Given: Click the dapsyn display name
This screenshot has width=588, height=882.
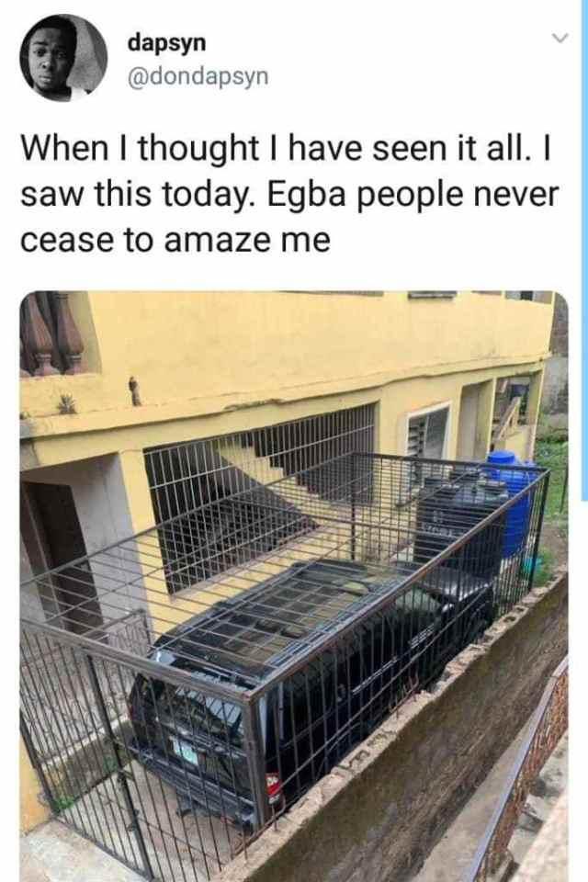Looking at the screenshot, I should coord(167,43).
